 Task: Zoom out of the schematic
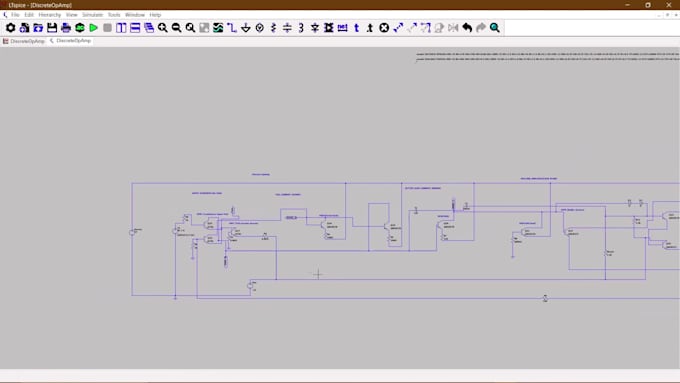point(177,28)
